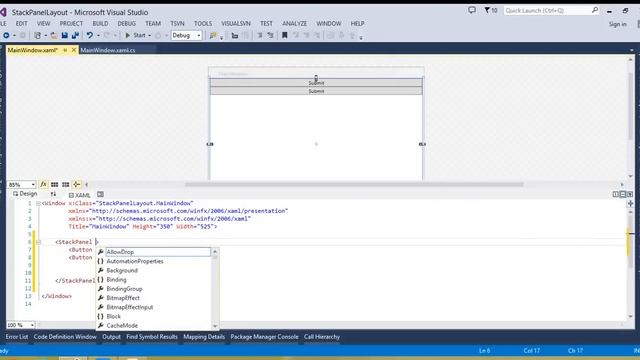Click the bookmark toolbar icon
Viewport: 640px width, 360px height.
(284, 36)
